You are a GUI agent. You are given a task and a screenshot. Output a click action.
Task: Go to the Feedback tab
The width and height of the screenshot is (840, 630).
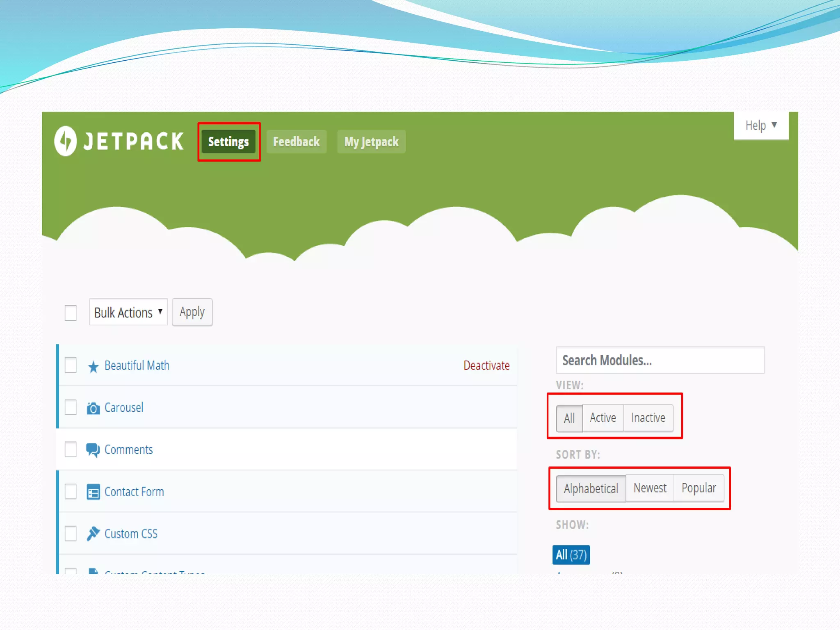(296, 142)
